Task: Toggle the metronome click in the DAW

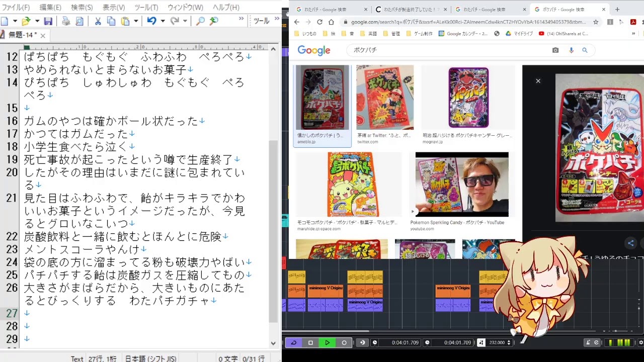Action: tap(588, 342)
